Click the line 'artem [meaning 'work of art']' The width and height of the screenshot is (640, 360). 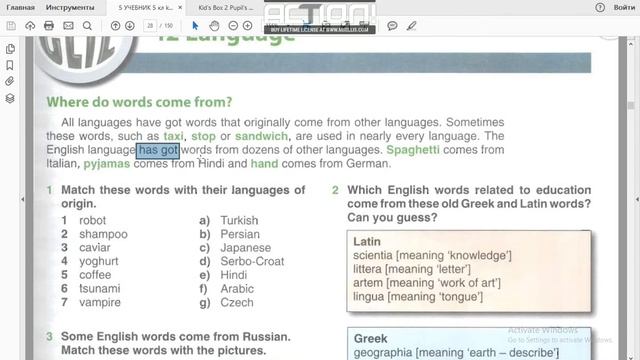tap(427, 283)
